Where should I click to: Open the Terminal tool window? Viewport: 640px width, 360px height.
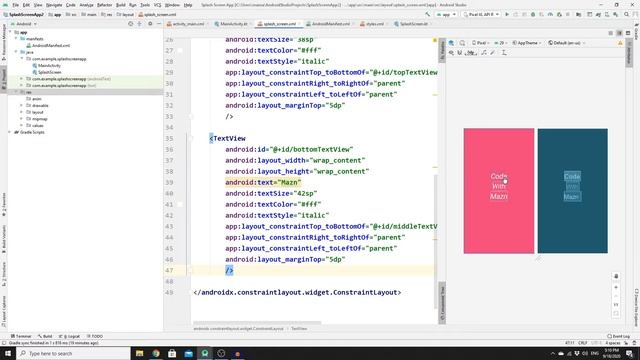pyautogui.click(x=21, y=336)
